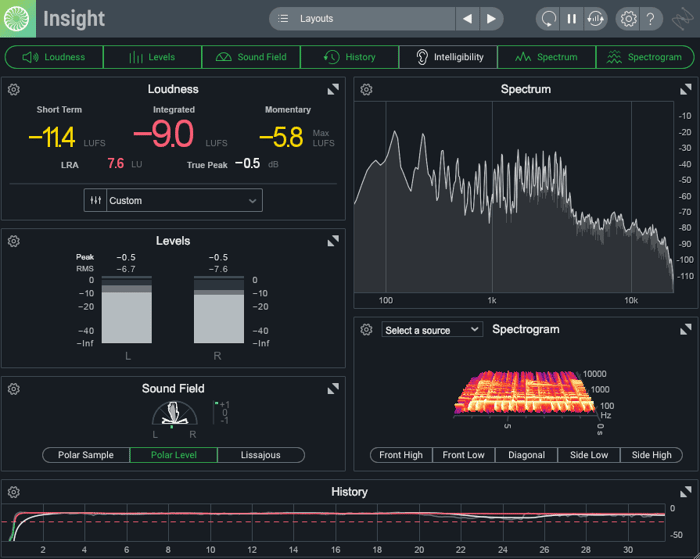This screenshot has width=700, height=559.
Task: Open Levels panel settings gear
Action: 14,241
